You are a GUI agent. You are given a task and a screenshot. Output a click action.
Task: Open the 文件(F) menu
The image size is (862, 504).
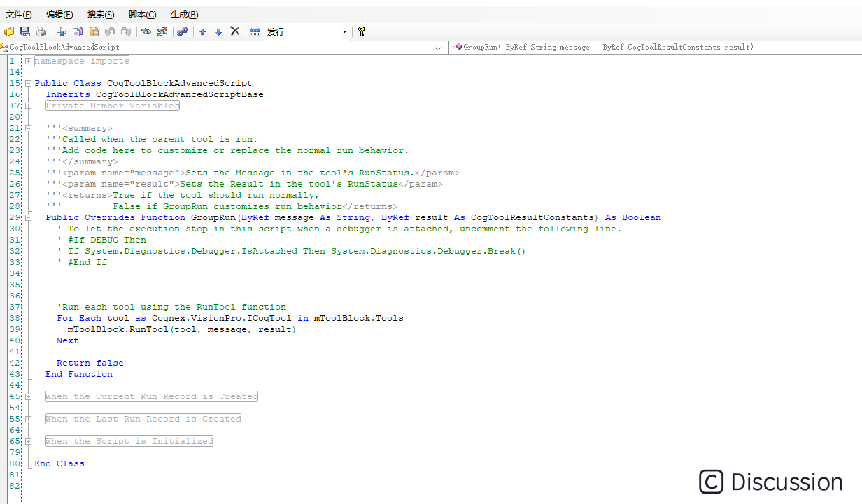[19, 15]
